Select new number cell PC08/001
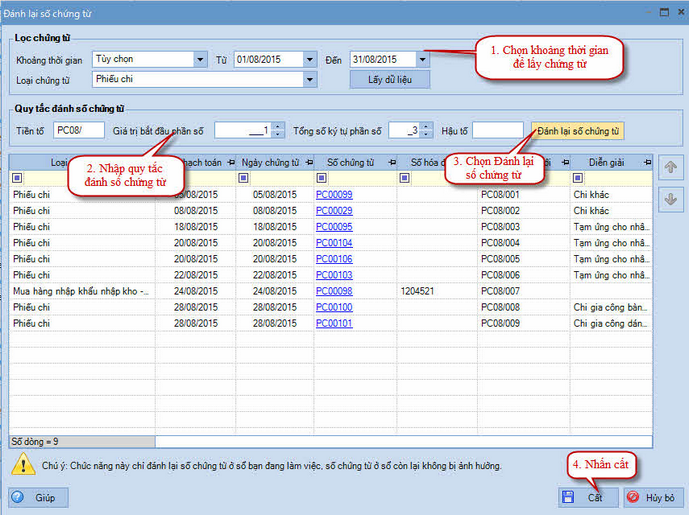Image resolution: width=689 pixels, height=515 pixels. pos(524,195)
